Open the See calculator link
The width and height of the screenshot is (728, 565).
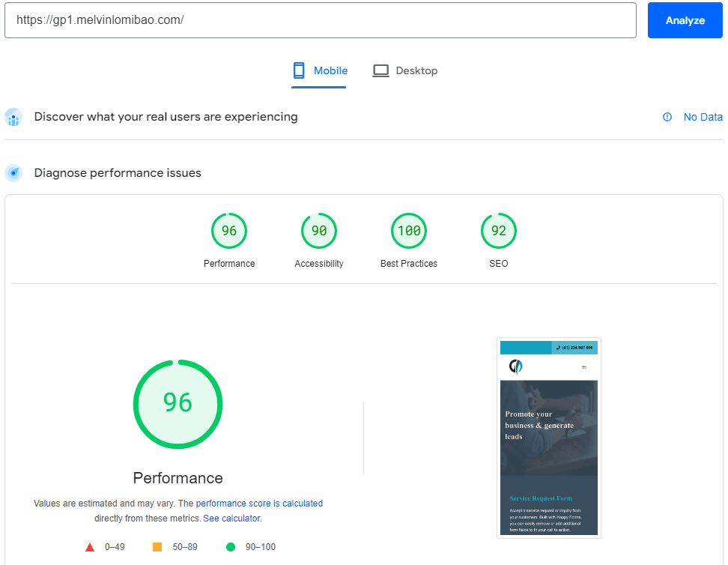click(x=231, y=519)
